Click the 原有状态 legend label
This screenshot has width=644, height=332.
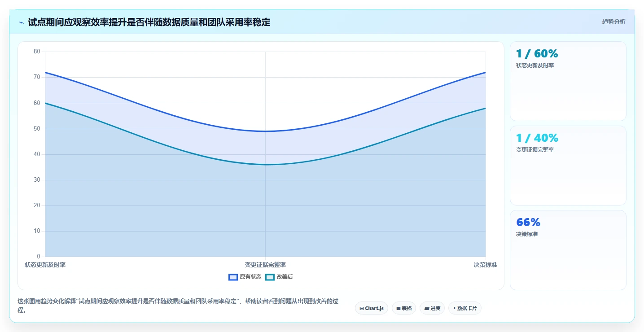(250, 277)
